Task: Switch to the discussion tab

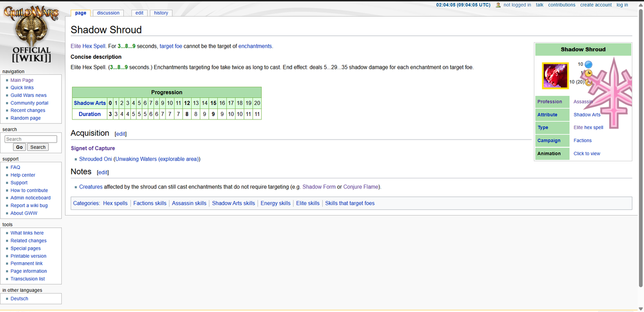Action: tap(108, 13)
